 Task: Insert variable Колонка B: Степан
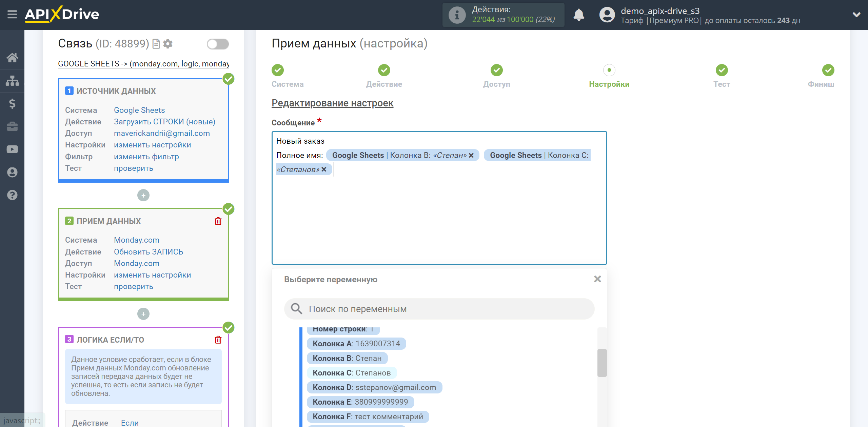coord(347,358)
